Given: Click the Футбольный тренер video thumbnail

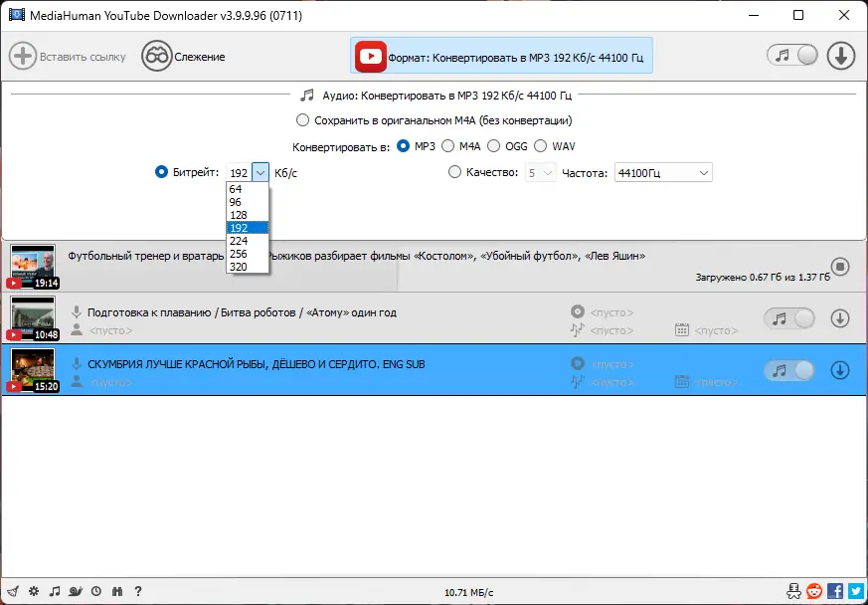Looking at the screenshot, I should [33, 267].
